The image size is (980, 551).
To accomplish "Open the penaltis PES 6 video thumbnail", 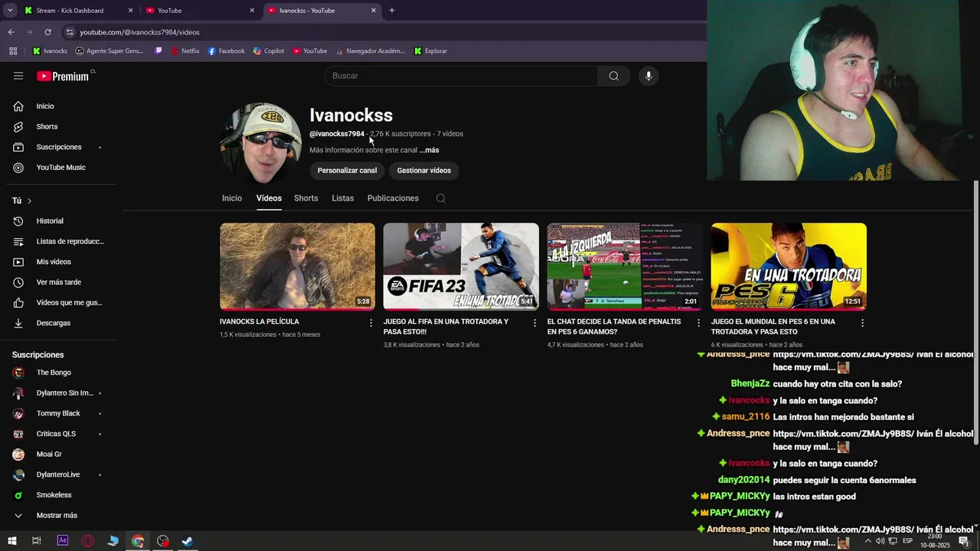I will pos(625,266).
